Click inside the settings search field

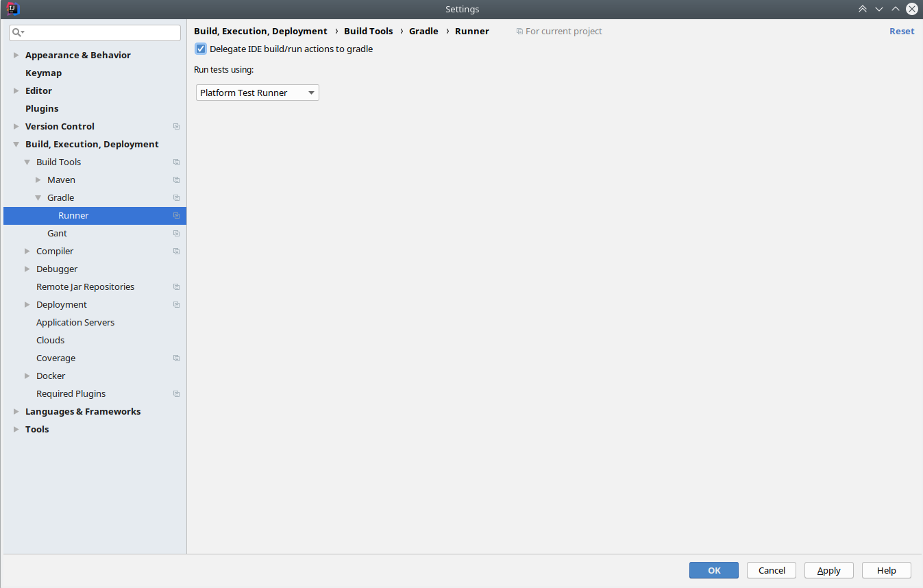pos(95,32)
